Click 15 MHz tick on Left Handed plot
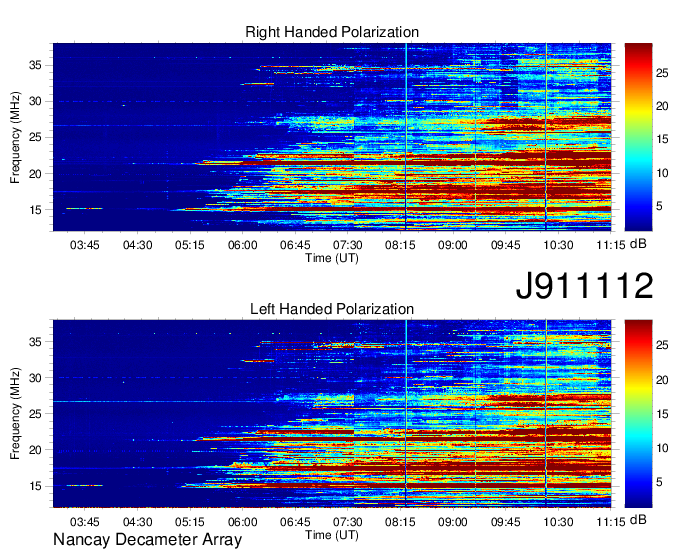Screen dimensions: 680x552 click(36, 486)
